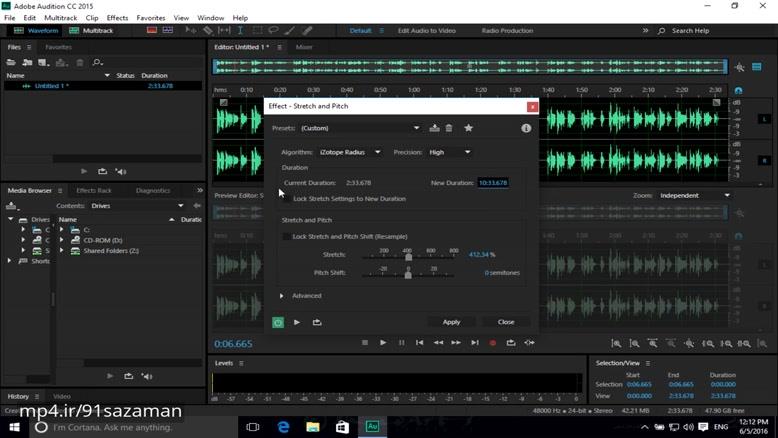Toggle effect power state button
The width and height of the screenshot is (778, 438).
[278, 322]
